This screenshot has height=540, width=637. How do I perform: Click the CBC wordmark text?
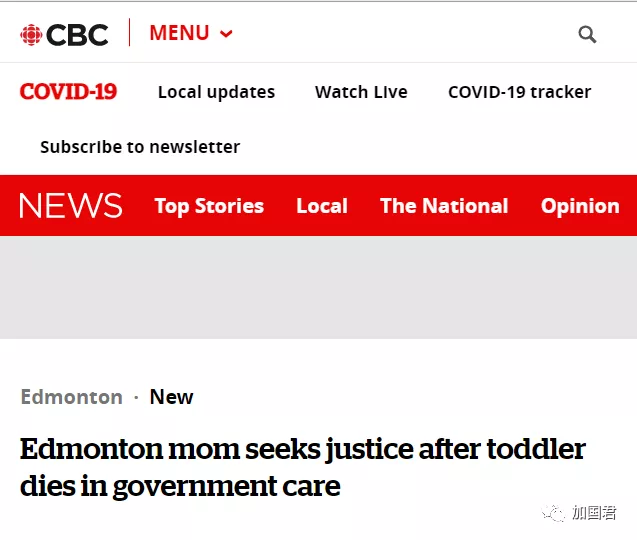click(77, 35)
